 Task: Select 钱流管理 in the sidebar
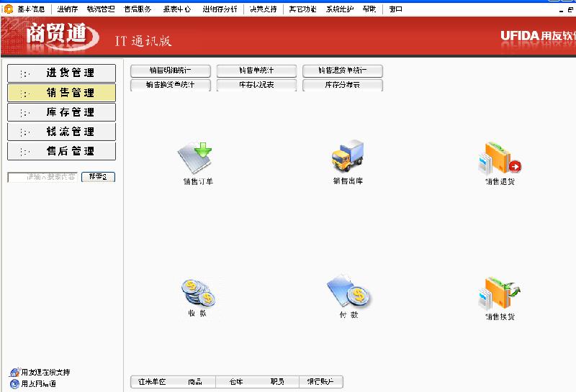61,132
